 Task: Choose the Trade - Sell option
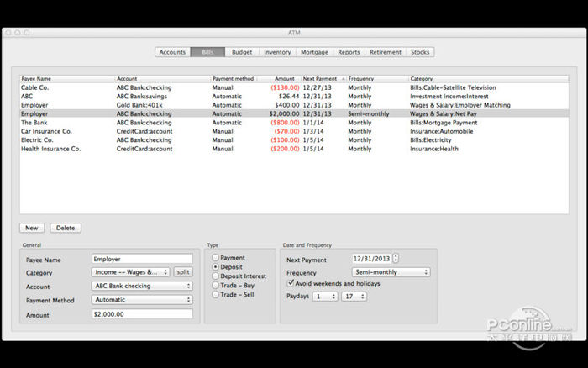tap(216, 294)
